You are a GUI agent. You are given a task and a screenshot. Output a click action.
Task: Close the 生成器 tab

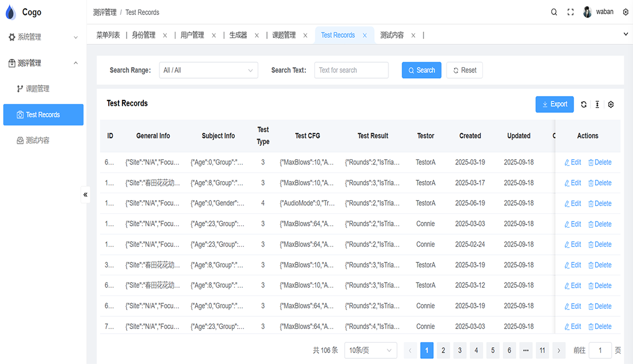click(x=257, y=35)
